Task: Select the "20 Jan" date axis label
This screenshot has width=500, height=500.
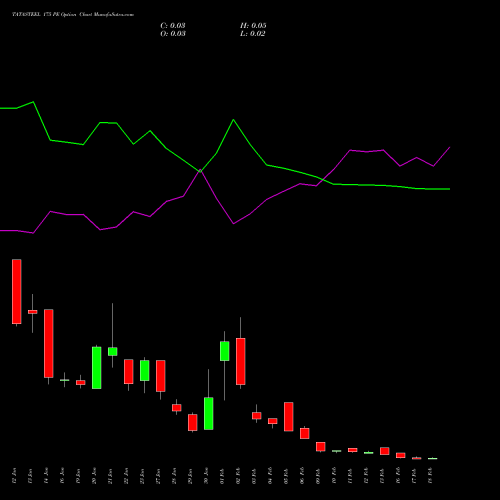Action: point(94,476)
